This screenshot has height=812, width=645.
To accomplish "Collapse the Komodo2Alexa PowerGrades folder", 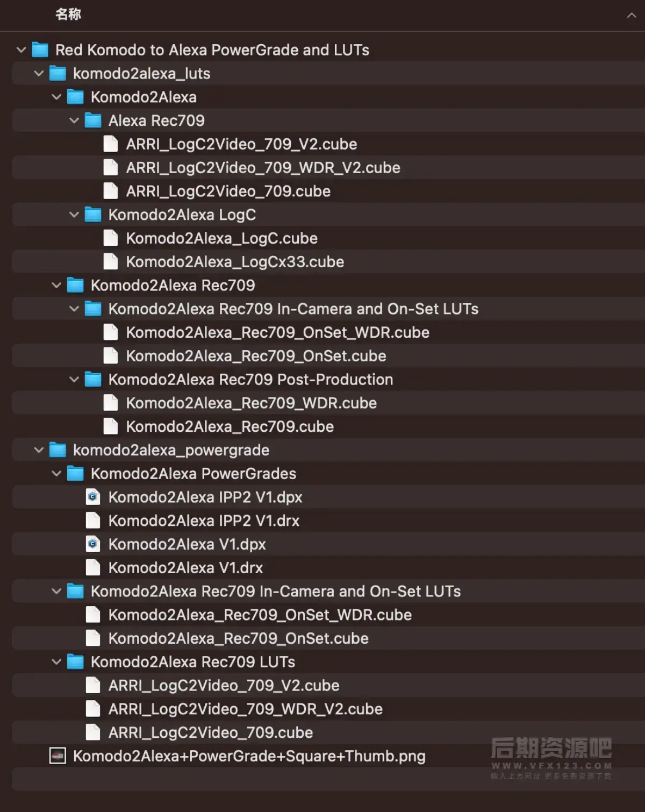I will pyautogui.click(x=56, y=474).
